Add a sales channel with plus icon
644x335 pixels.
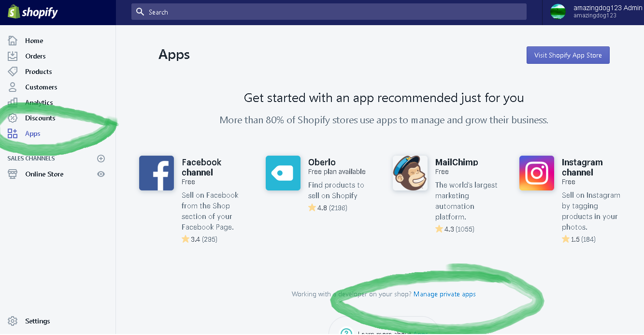(101, 159)
